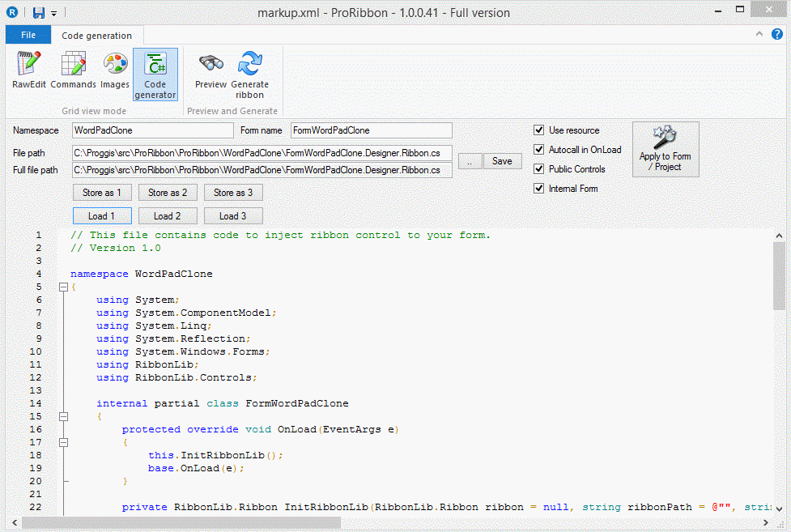The image size is (791, 532).
Task: Click the "namespace WordPadClone" code line
Action: pyautogui.click(x=141, y=274)
